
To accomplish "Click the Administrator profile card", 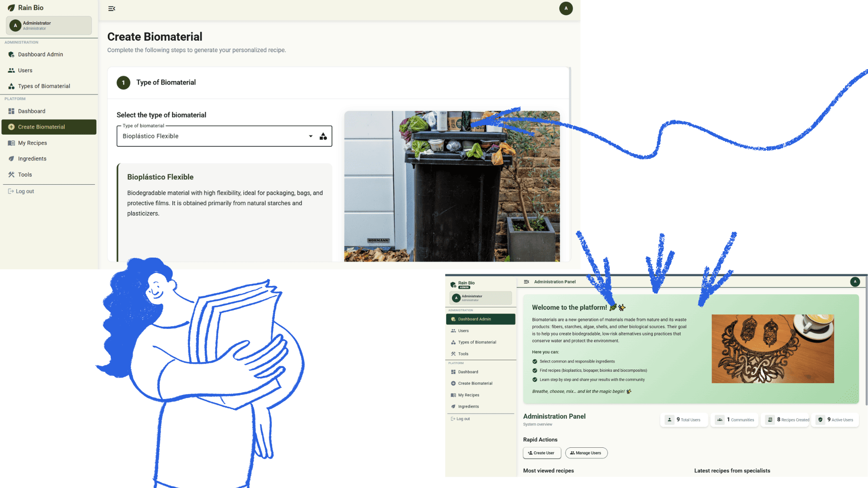I will (49, 26).
